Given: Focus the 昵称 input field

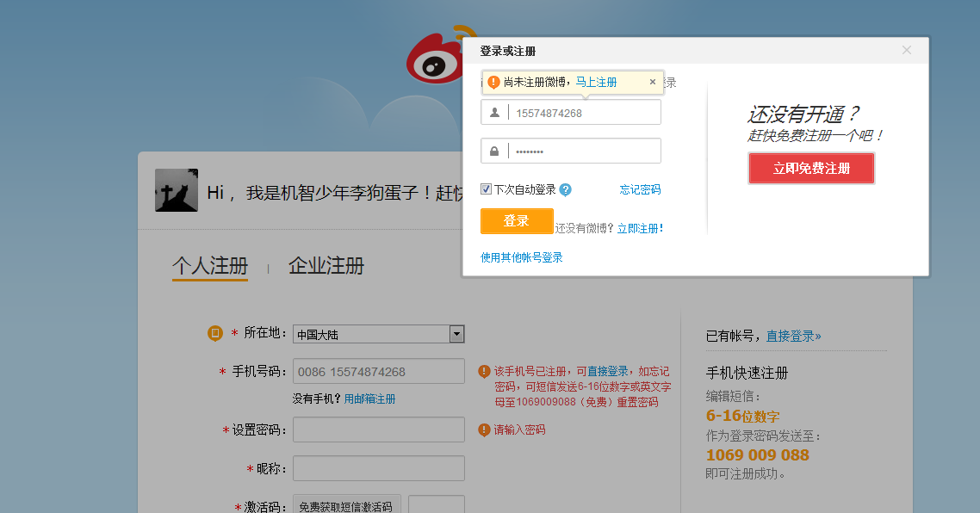Looking at the screenshot, I should 379,468.
